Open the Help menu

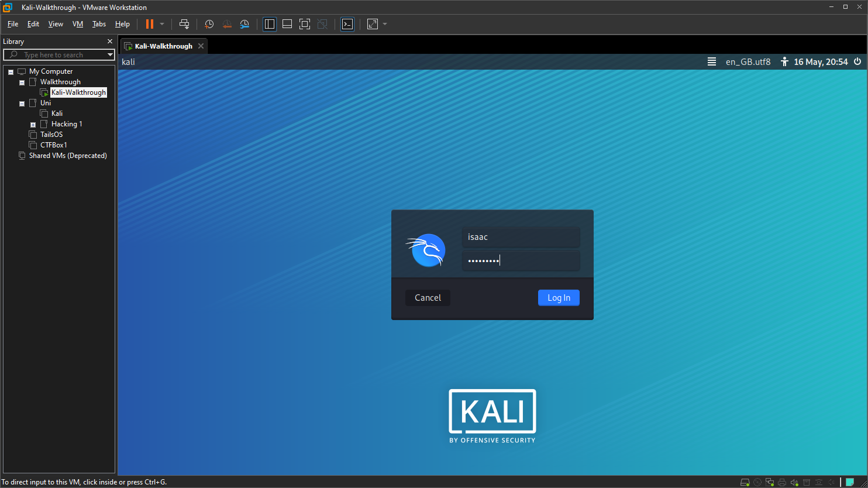pyautogui.click(x=122, y=24)
